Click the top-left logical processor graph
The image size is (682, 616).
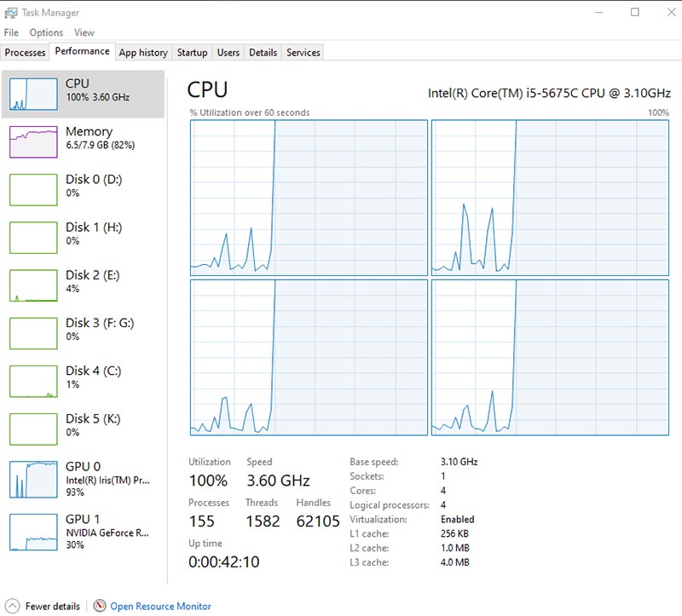(309, 198)
